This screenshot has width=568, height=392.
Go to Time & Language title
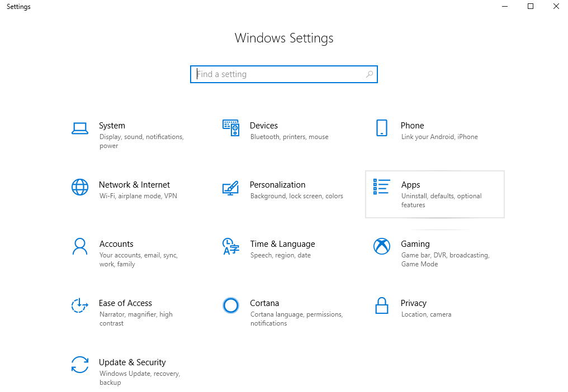point(282,244)
